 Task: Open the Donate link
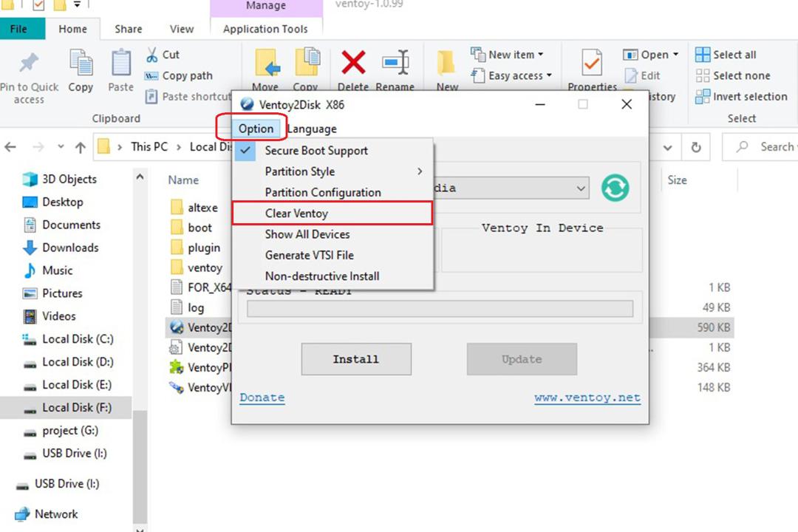[262, 398]
